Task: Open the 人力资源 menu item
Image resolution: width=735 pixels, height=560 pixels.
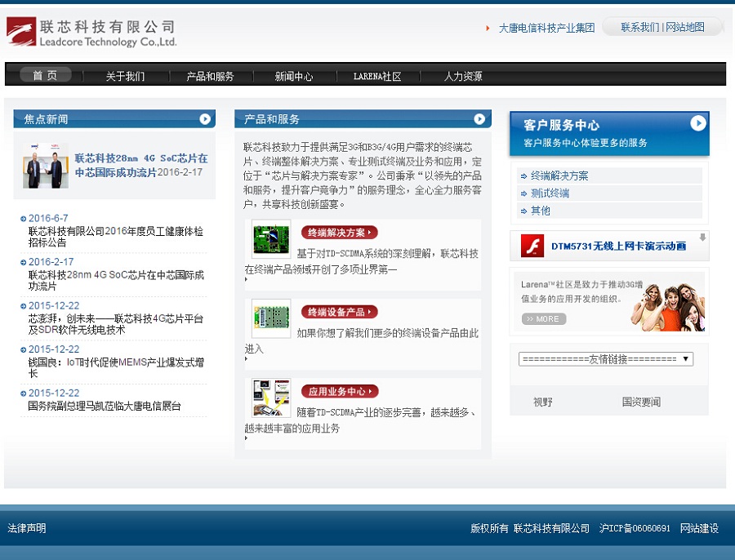Action: click(463, 76)
